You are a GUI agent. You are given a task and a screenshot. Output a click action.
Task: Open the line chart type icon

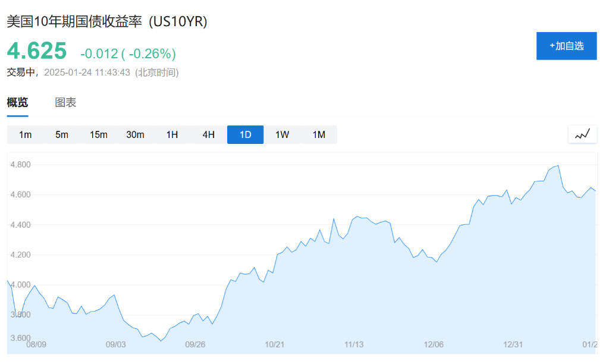click(x=582, y=134)
